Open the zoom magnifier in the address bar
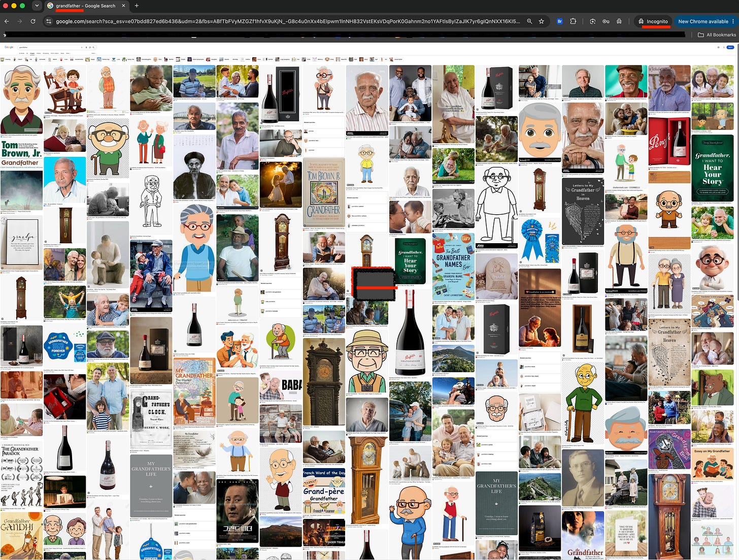Viewport: 739px width, 560px height. pos(529,21)
